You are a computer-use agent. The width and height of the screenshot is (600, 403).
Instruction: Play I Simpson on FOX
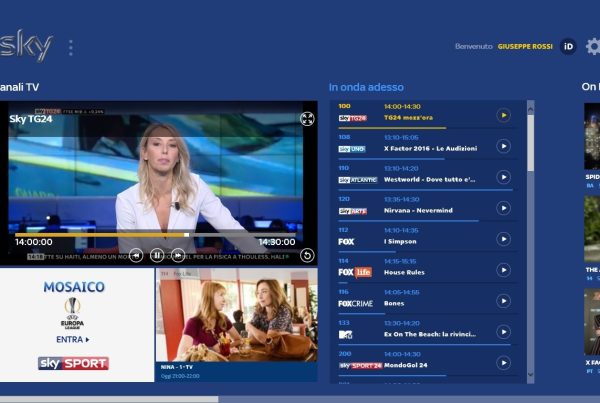tap(503, 240)
